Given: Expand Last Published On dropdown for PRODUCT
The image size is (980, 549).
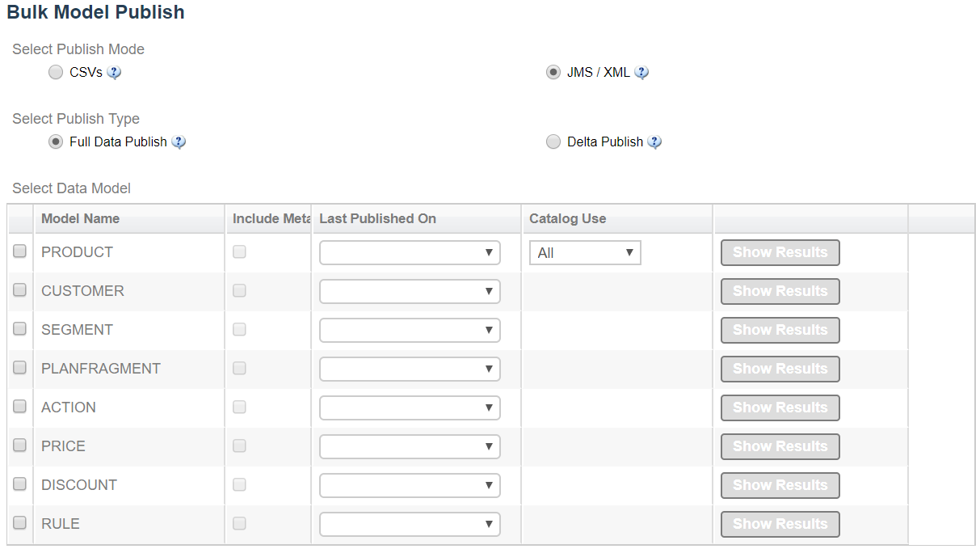Looking at the screenshot, I should (410, 253).
